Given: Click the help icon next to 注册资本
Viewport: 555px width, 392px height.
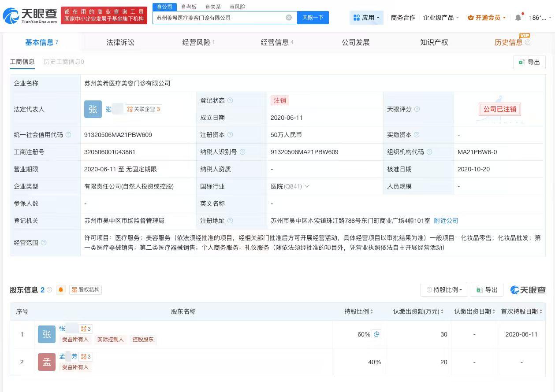Looking at the screenshot, I should 230,135.
